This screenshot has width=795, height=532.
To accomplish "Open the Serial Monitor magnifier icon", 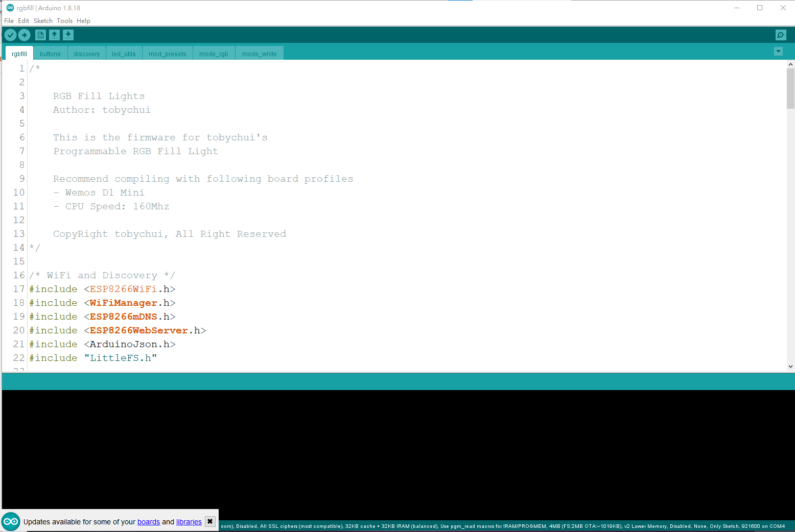I will 781,35.
